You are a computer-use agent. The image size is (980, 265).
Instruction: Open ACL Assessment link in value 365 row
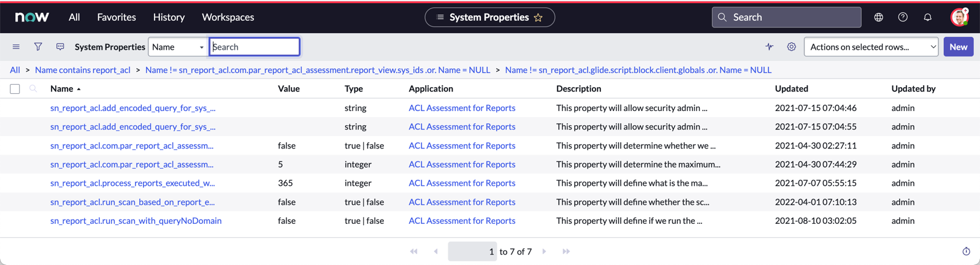[462, 183]
